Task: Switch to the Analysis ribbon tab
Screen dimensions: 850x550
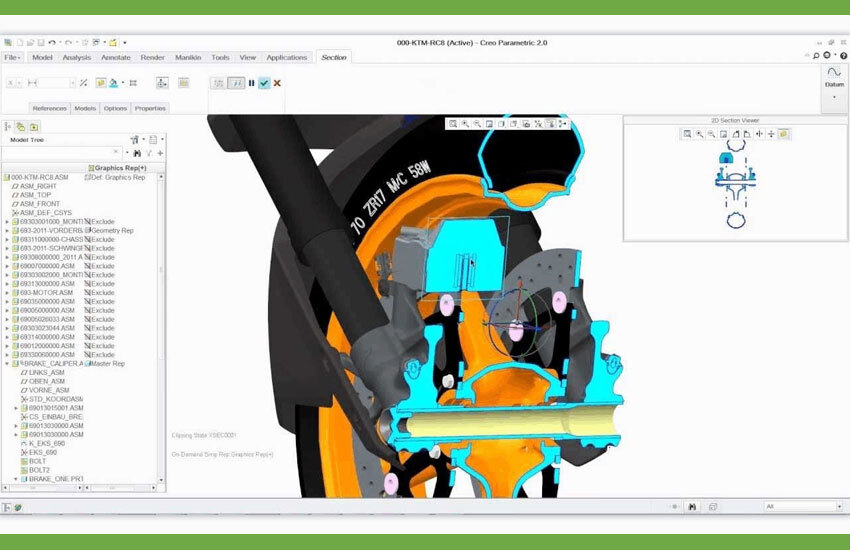Action: [77, 57]
